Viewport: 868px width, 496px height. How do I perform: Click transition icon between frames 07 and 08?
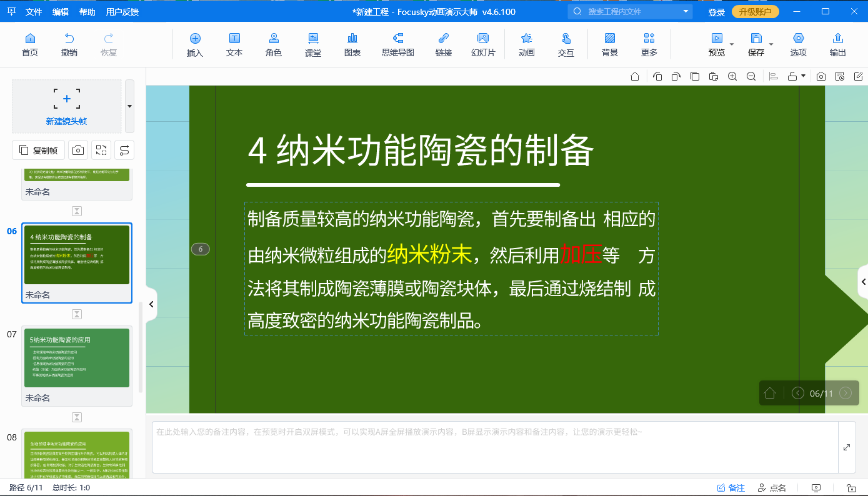[x=77, y=417]
